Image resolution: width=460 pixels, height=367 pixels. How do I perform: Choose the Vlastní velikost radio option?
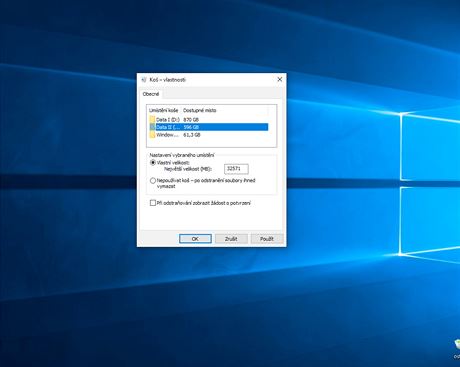click(153, 163)
